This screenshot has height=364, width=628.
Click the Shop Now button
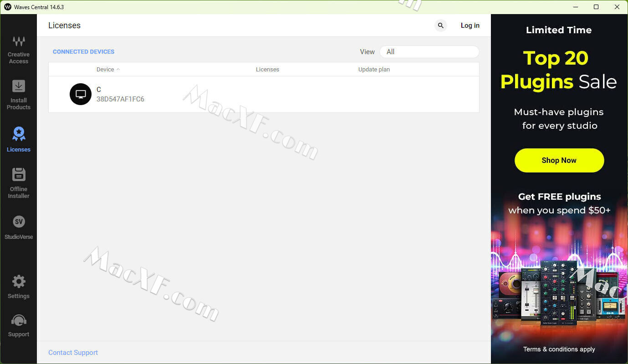(559, 160)
